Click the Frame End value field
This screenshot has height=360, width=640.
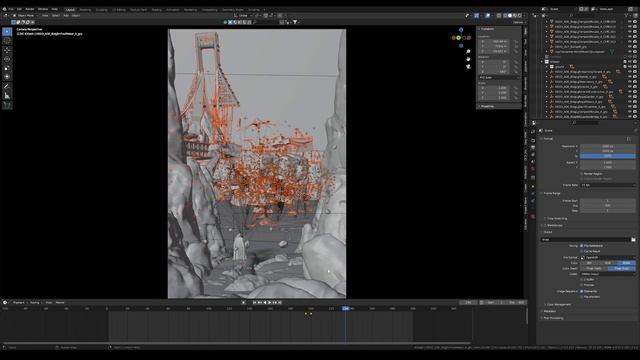608,206
